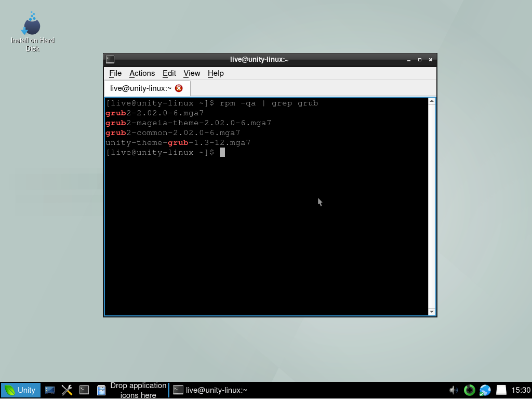Click the unity-theme-grub-1.3-12.mga7 line
532x399 pixels.
[x=178, y=142]
